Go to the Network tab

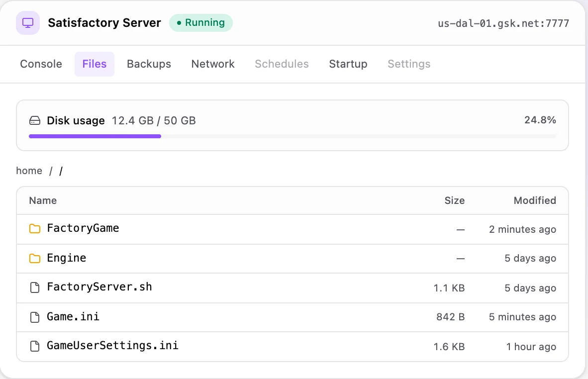tap(213, 64)
